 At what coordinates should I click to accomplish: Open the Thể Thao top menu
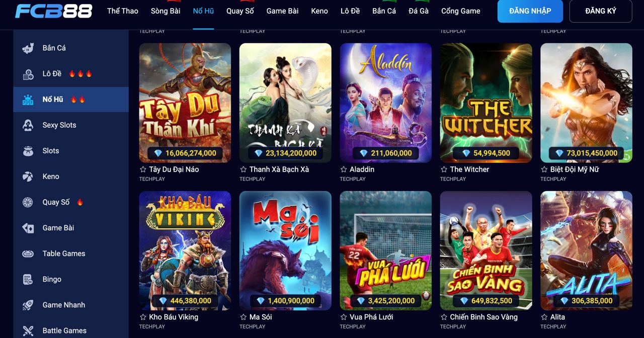click(x=122, y=11)
